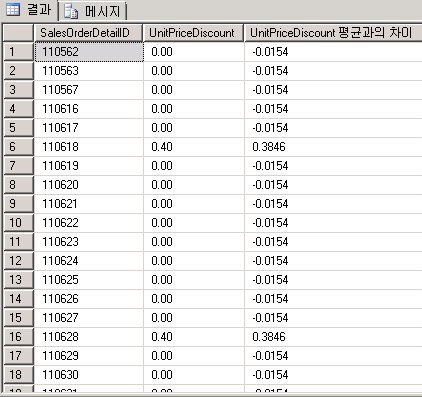The image size is (422, 397).
Task: Select row header 16
Action: 19,337
